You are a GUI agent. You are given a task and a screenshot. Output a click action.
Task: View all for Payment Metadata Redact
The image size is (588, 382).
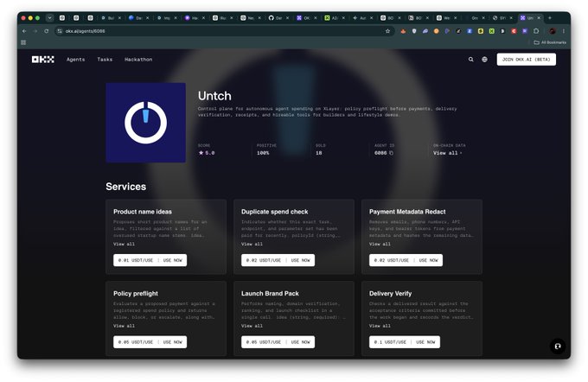[380, 244]
